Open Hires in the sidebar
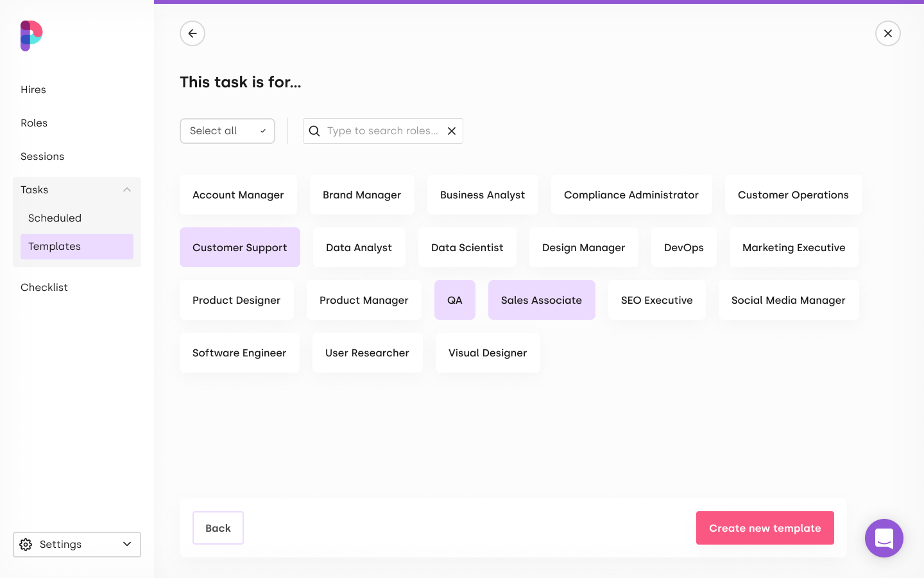This screenshot has width=924, height=578. 33,90
